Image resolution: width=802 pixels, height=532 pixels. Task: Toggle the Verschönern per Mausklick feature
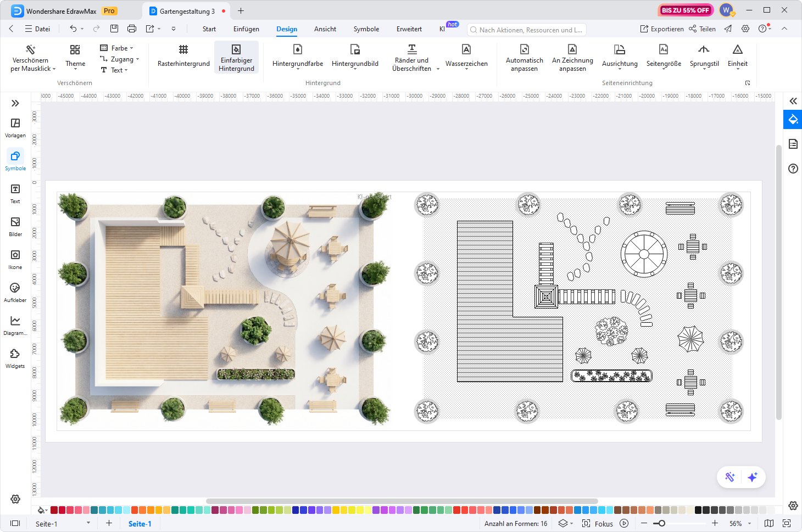pos(31,57)
